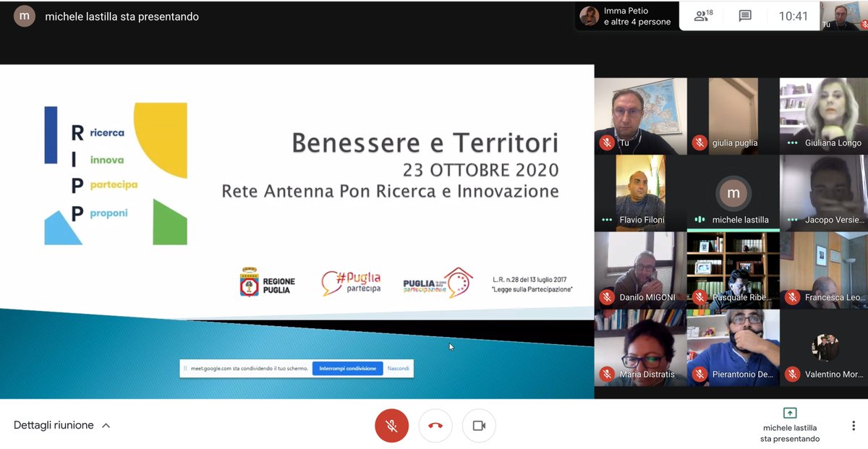Click the muted mic badge on the 'Tu' tile
Screen dimensions: 868x449
[606, 142]
